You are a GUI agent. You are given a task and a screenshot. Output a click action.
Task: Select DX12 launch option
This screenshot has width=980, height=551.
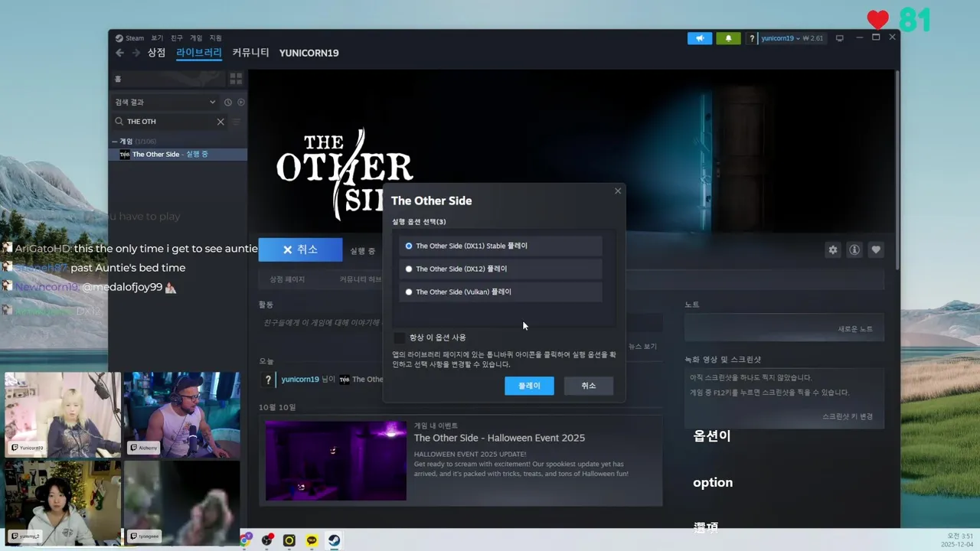pyautogui.click(x=501, y=269)
